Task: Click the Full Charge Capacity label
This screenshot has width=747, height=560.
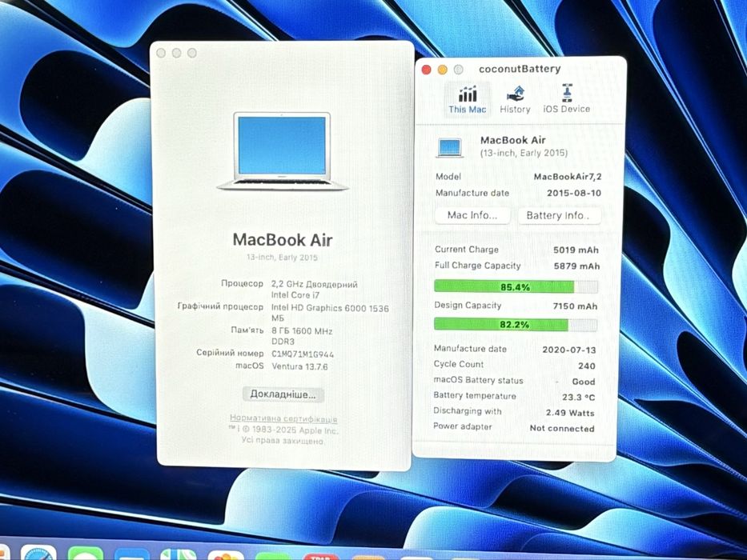Action: pos(477,266)
